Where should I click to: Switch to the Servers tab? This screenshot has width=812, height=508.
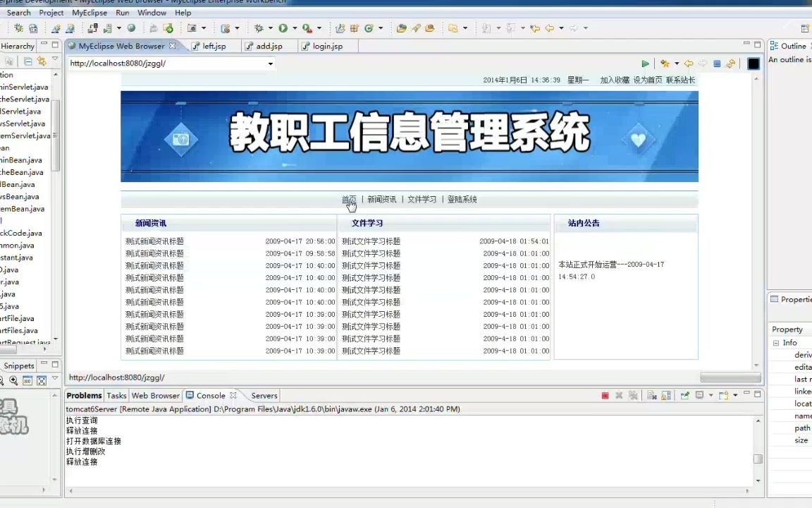[264, 395]
